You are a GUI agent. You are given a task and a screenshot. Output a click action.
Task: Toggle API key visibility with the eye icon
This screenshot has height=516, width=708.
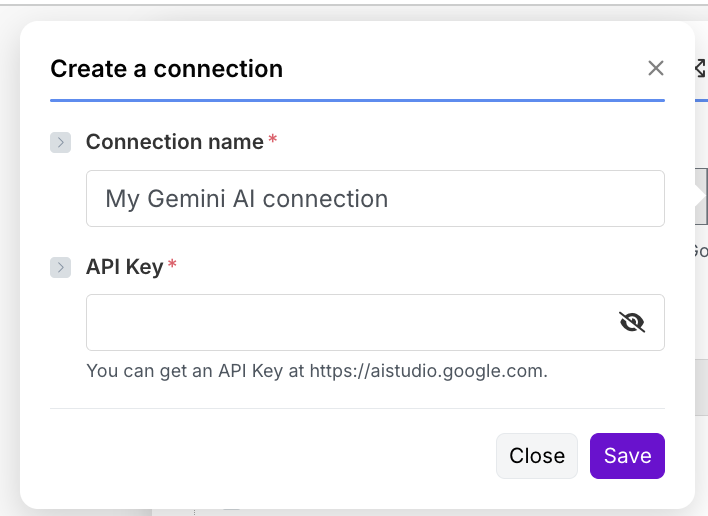(x=632, y=322)
